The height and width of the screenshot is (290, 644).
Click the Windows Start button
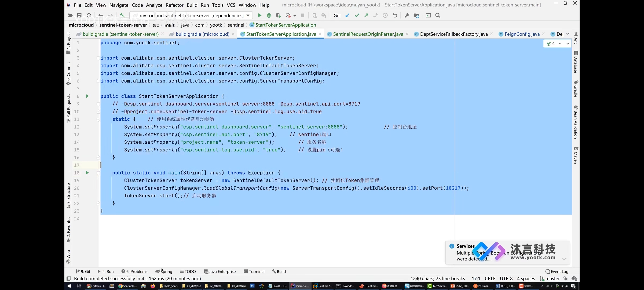69,286
